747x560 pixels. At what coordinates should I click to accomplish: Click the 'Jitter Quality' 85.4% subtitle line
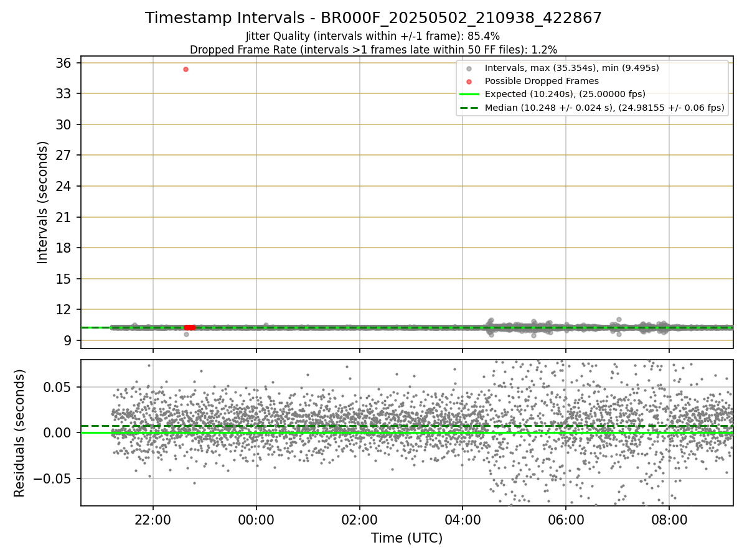point(373,36)
